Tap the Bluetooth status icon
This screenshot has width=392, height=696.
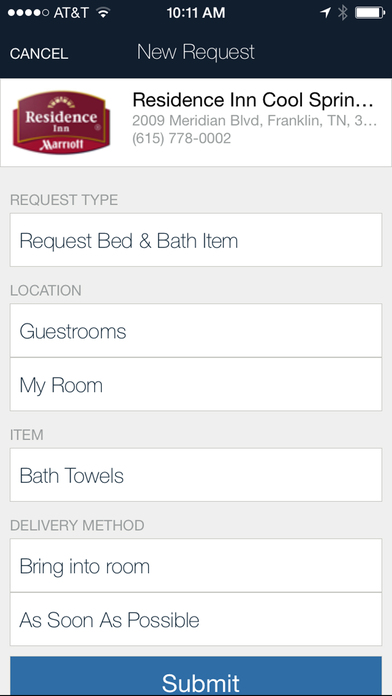pyautogui.click(x=343, y=13)
